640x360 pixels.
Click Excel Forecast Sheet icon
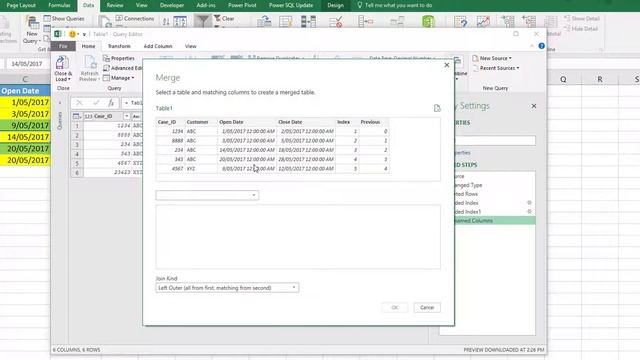tap(483, 21)
